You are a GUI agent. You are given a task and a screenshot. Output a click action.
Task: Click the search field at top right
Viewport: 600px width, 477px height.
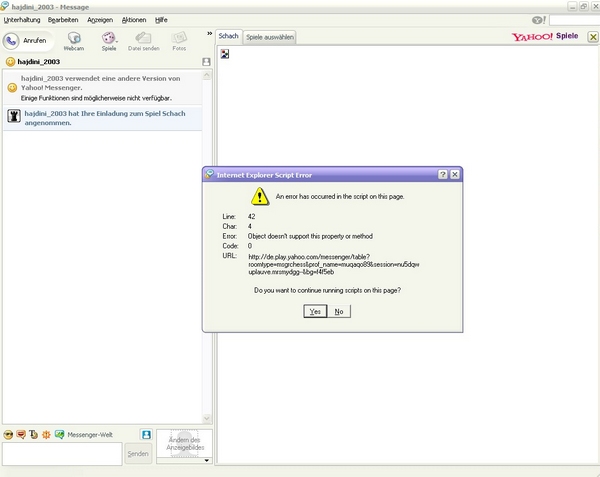click(574, 20)
